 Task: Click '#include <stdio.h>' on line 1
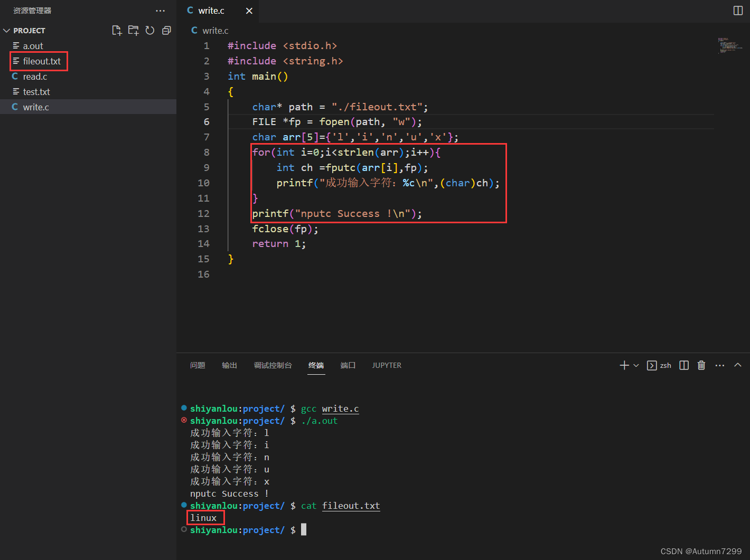(x=282, y=46)
